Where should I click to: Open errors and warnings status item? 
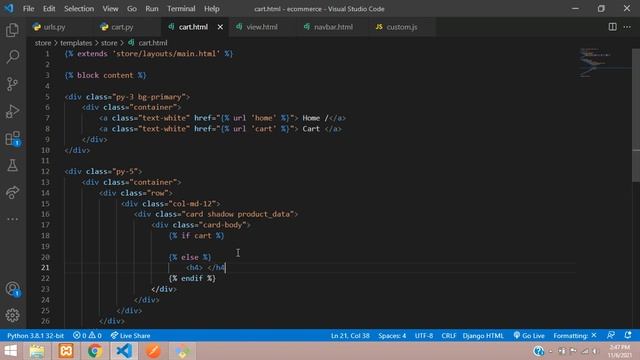87,336
